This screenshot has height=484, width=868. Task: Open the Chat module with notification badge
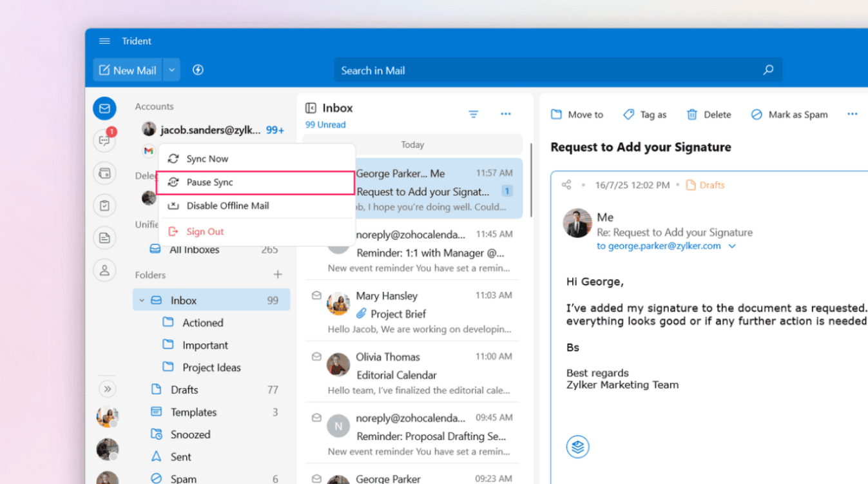pyautogui.click(x=104, y=140)
